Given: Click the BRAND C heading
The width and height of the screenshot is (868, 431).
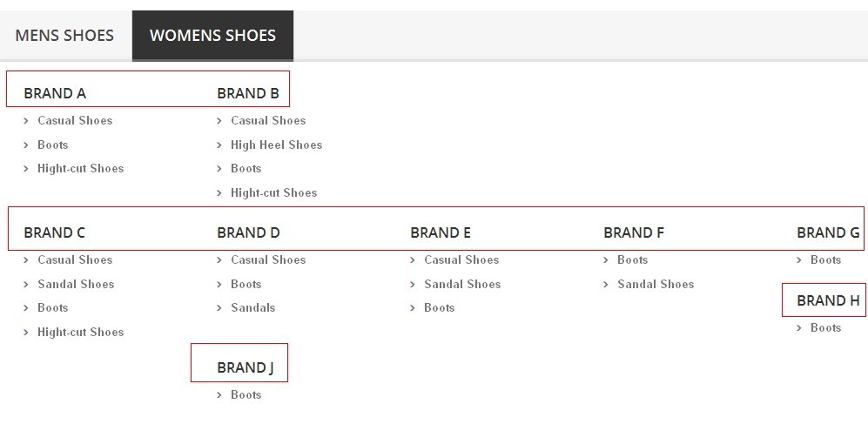Looking at the screenshot, I should 54,232.
